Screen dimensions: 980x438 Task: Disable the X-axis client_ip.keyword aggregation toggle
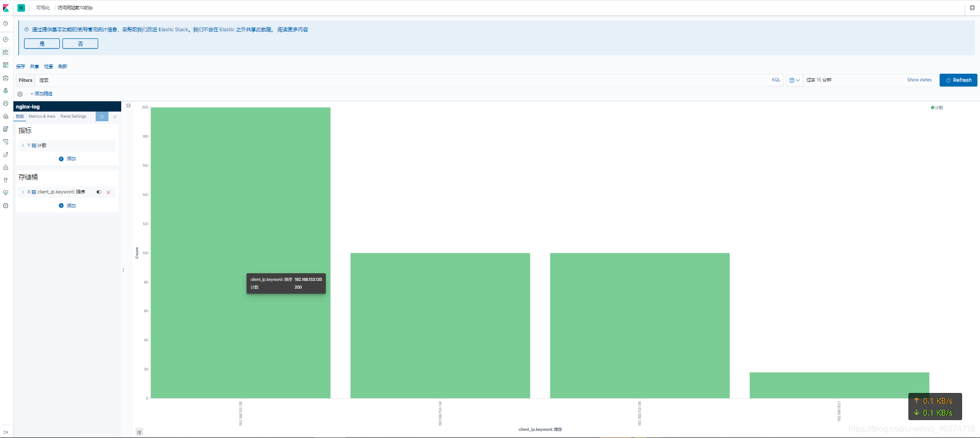(99, 192)
